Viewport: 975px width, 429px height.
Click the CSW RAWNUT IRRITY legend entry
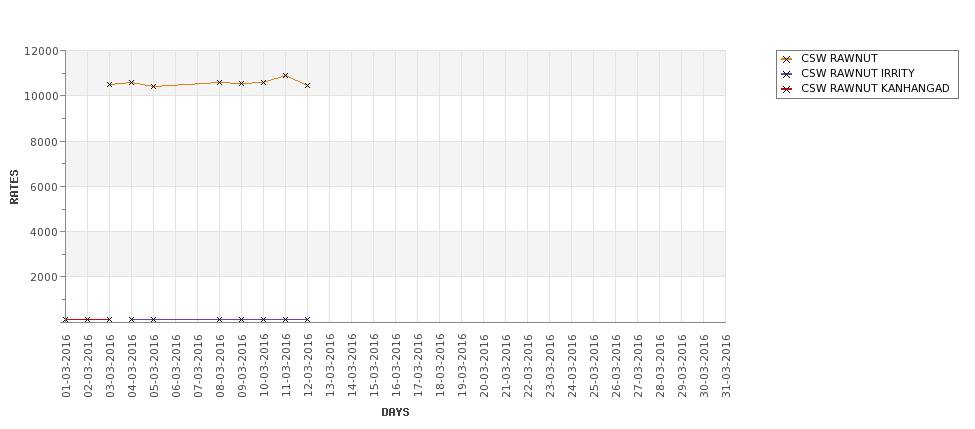tap(848, 74)
